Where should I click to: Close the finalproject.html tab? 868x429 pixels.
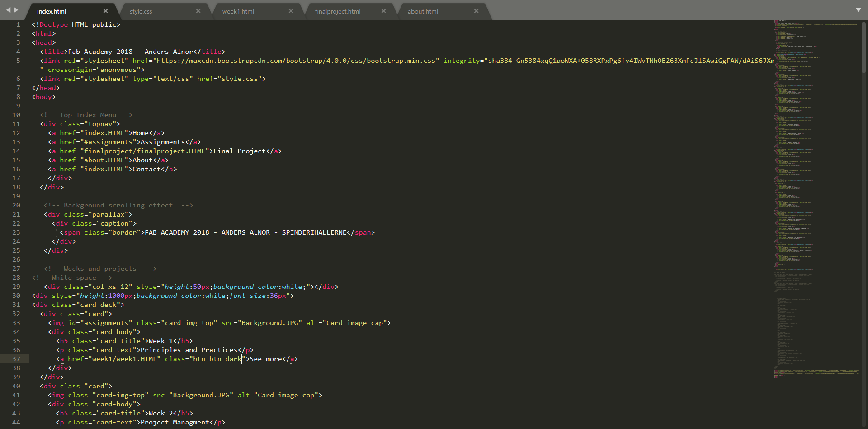pyautogui.click(x=383, y=11)
